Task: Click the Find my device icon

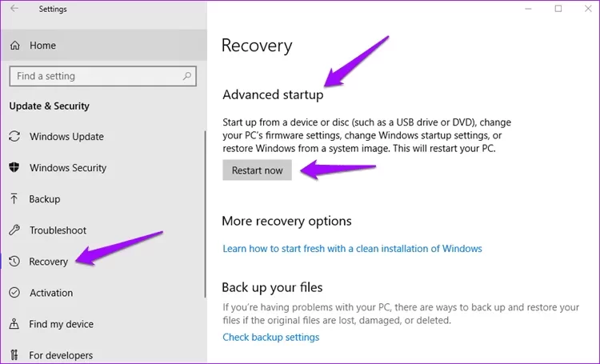Action: pyautogui.click(x=14, y=324)
